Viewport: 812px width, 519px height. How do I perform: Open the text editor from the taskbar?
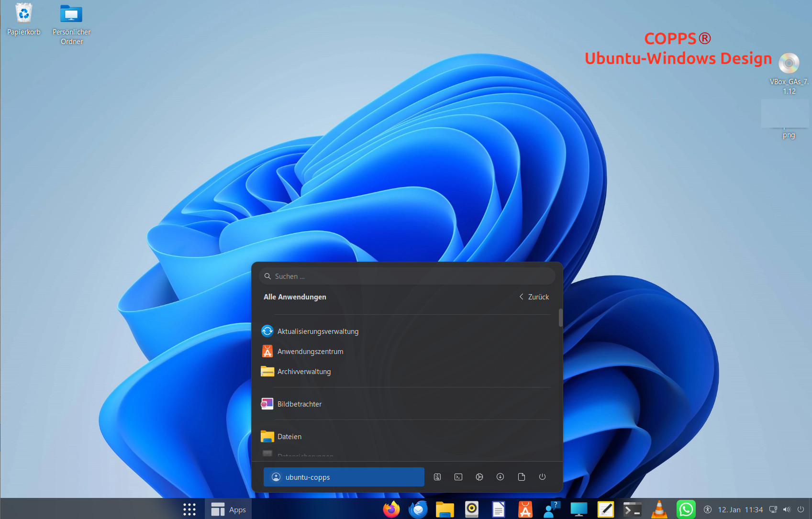(x=605, y=509)
